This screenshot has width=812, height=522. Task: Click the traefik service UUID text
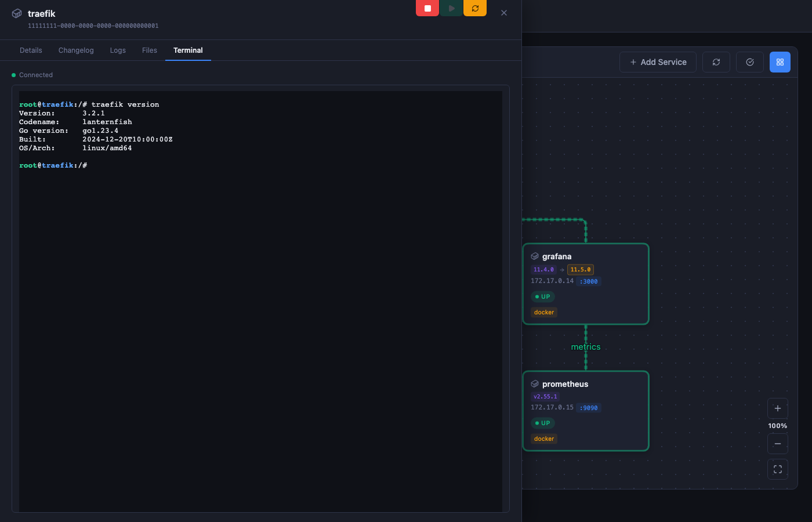click(x=93, y=26)
